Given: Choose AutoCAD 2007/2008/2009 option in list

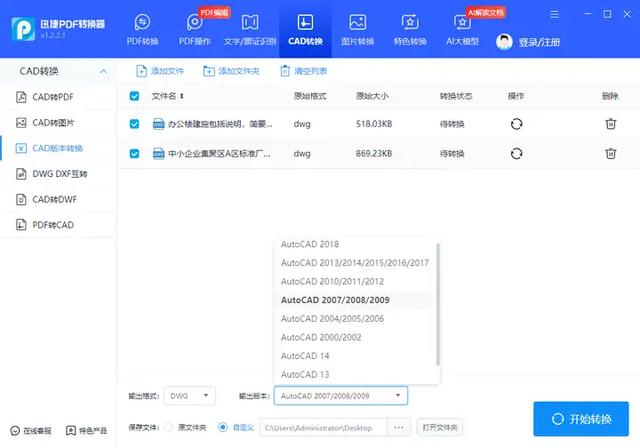Looking at the screenshot, I should tap(354, 300).
